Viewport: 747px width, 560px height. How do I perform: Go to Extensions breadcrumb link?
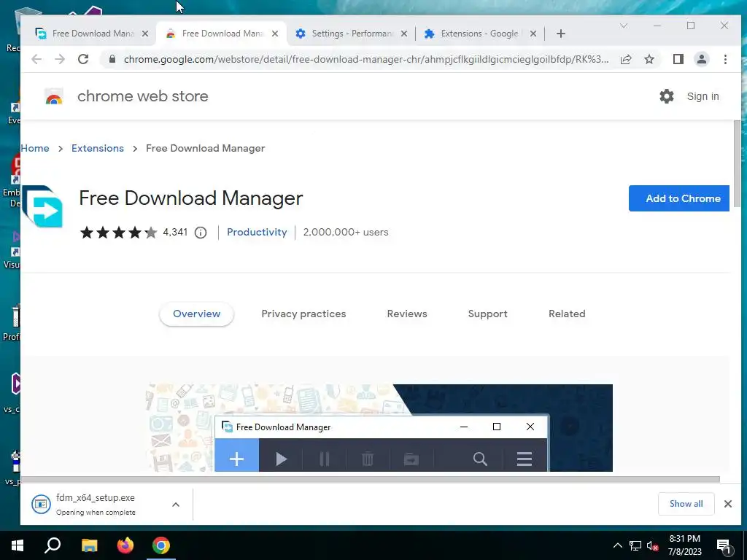coord(98,148)
